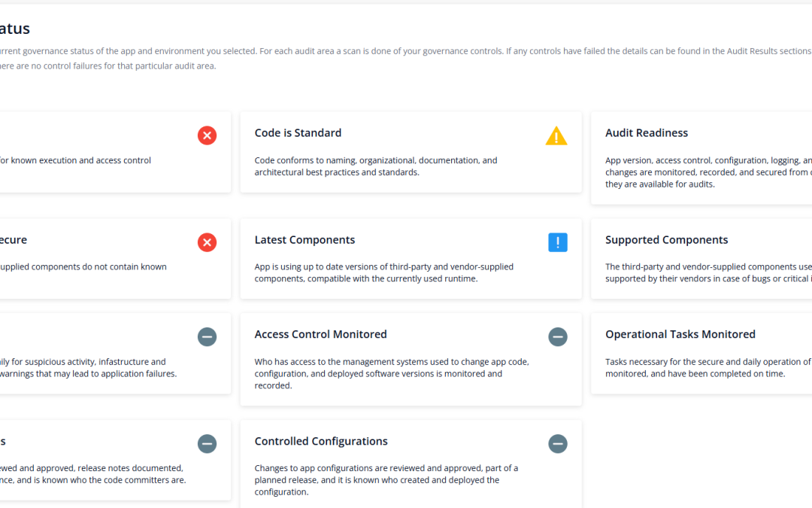
Task: Click the grey minus icon on Controlled Configurations
Action: (x=558, y=444)
